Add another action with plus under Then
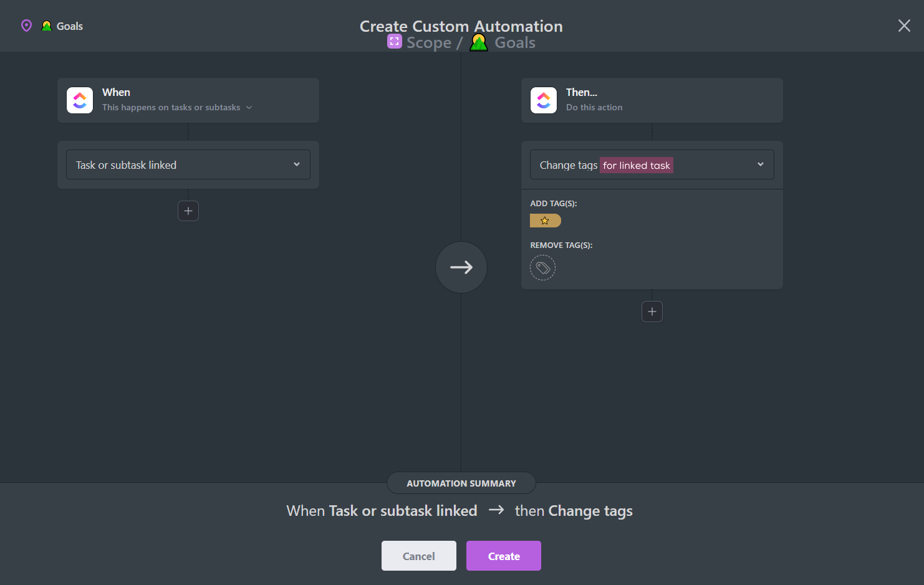The image size is (924, 585). tap(652, 312)
